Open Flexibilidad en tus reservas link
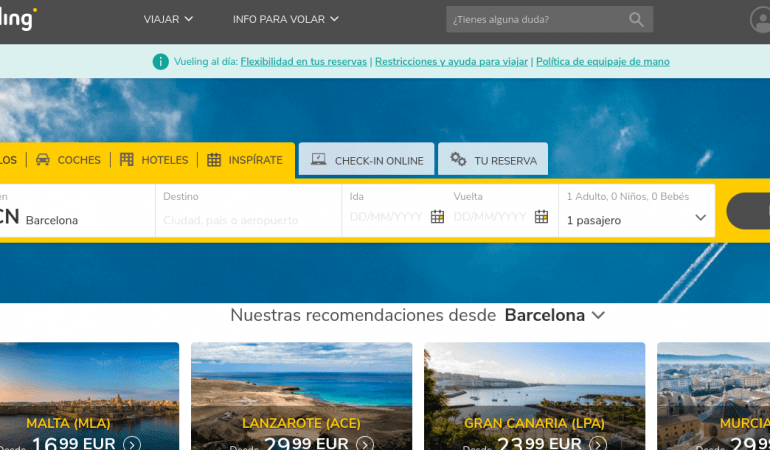 [x=303, y=62]
